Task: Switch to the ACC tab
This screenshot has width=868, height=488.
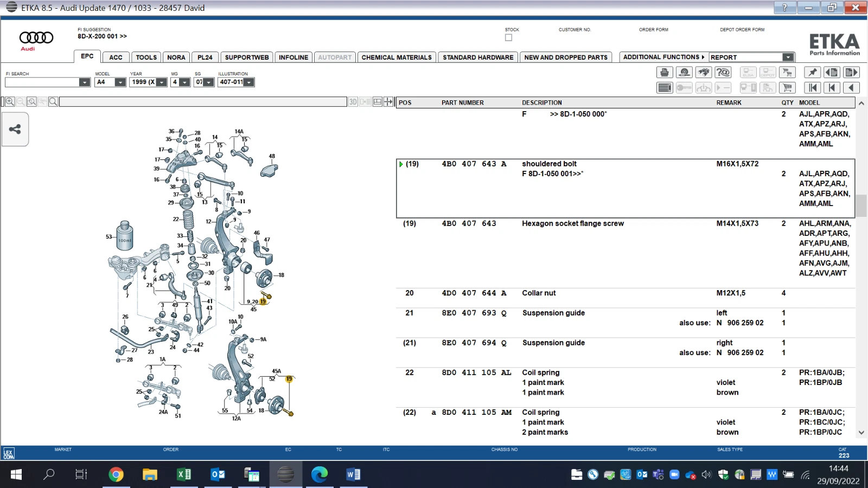Action: (x=116, y=57)
